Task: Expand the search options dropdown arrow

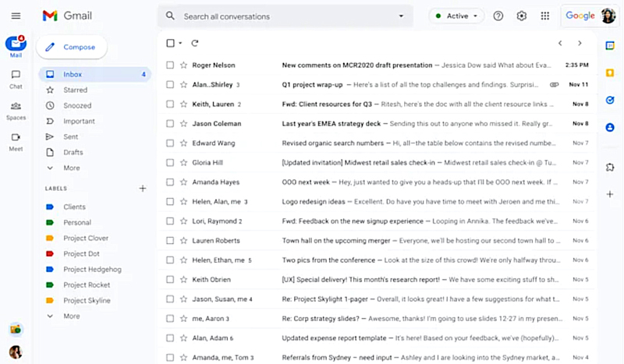Action: 401,16
